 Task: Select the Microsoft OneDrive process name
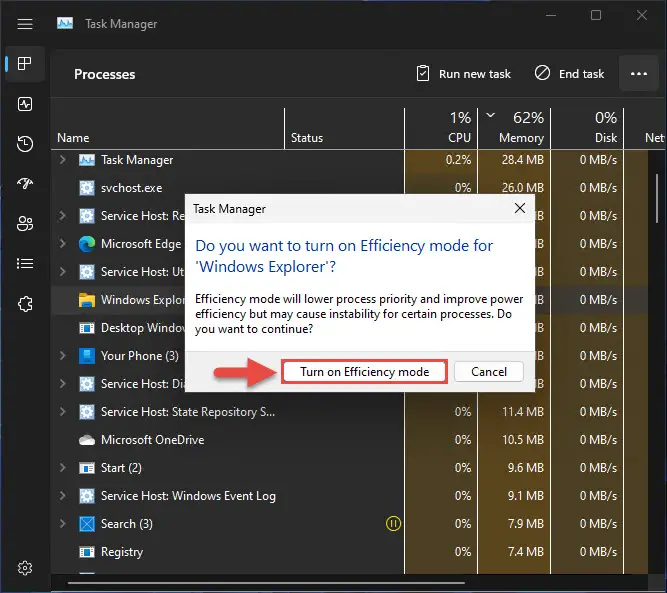tap(152, 440)
